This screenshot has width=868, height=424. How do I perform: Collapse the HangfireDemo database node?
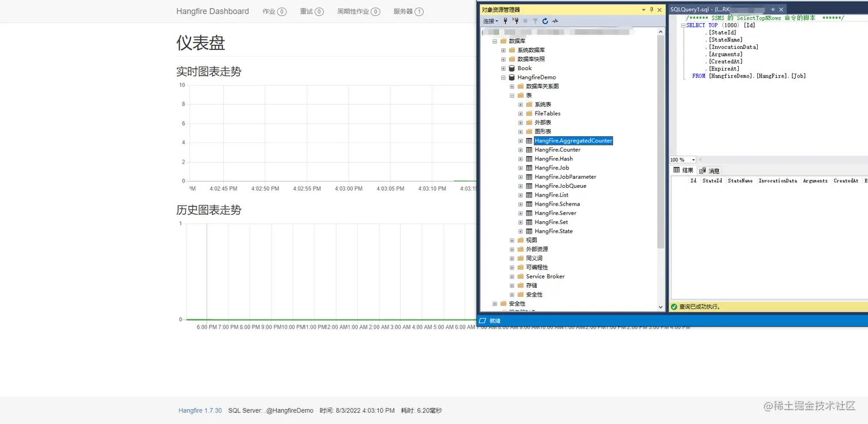pyautogui.click(x=503, y=78)
